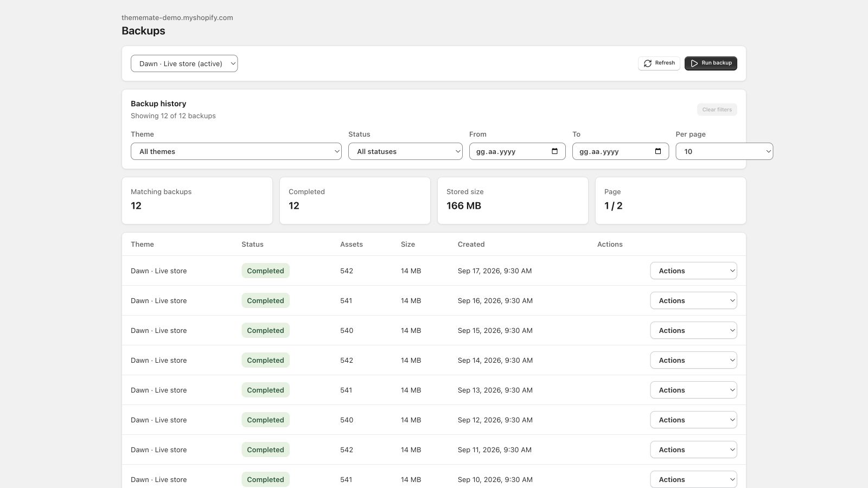Image resolution: width=868 pixels, height=488 pixels.
Task: Open Actions dropdown for Sep 15 backup
Action: coord(693,330)
